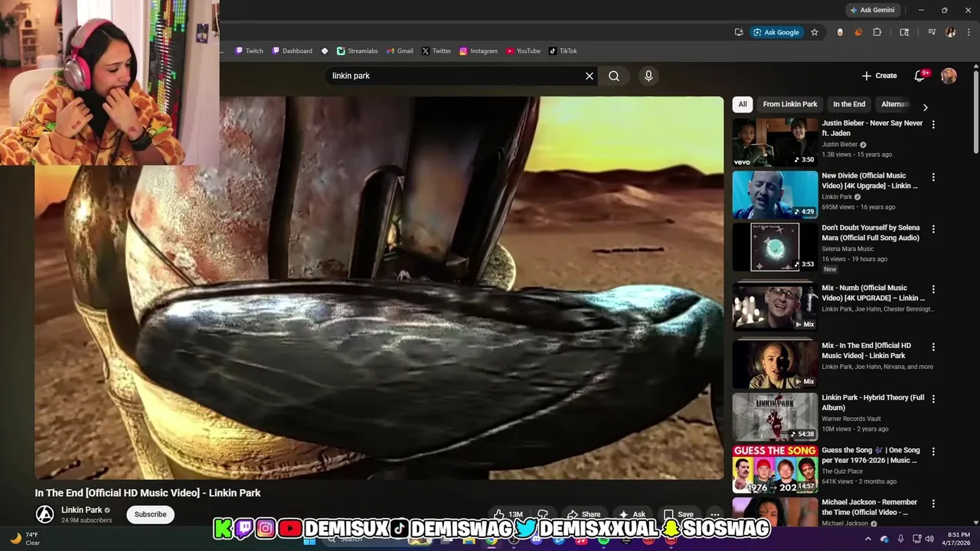Open the weather widget showing 74°F

point(25,539)
